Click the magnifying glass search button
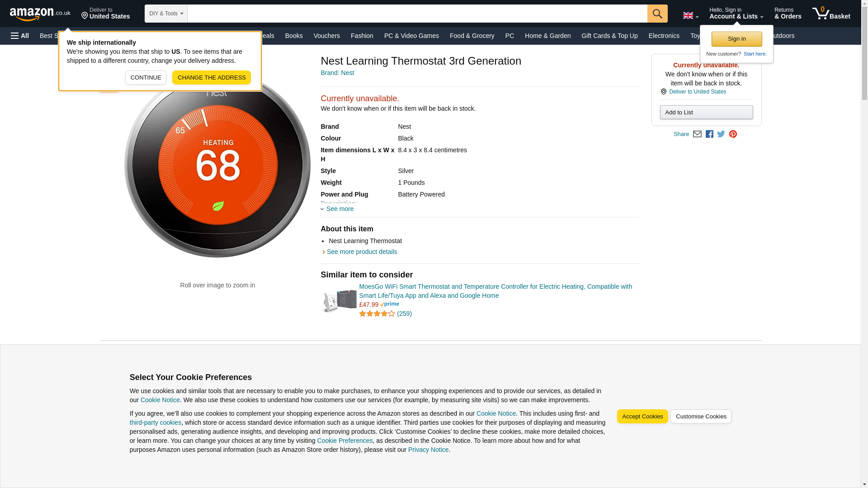The image size is (868, 488). tap(657, 14)
